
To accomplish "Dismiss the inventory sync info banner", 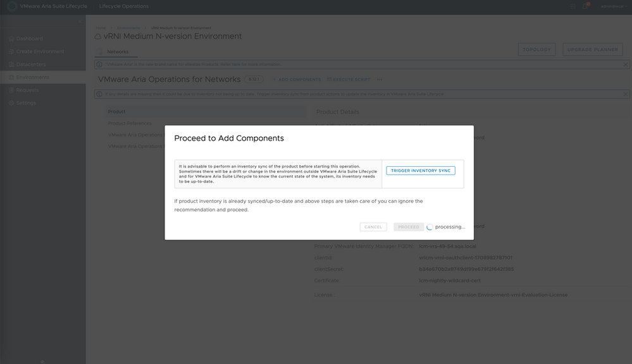I will pos(626,94).
